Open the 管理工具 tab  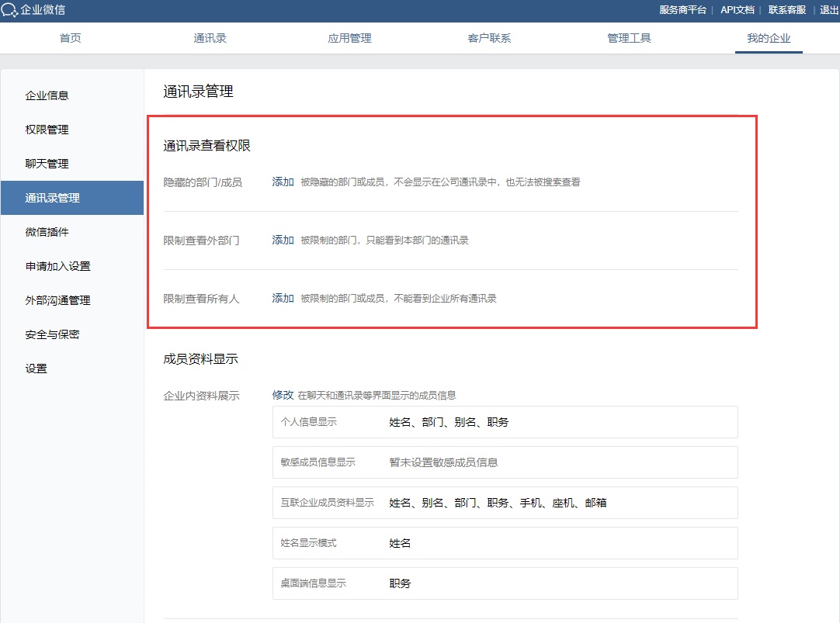(x=629, y=38)
